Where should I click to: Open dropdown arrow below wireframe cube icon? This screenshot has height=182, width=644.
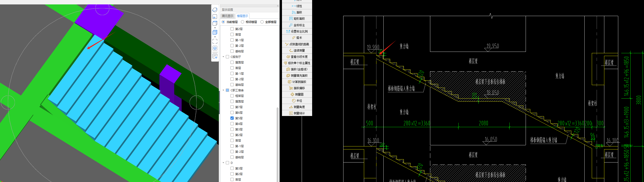(x=215, y=28)
